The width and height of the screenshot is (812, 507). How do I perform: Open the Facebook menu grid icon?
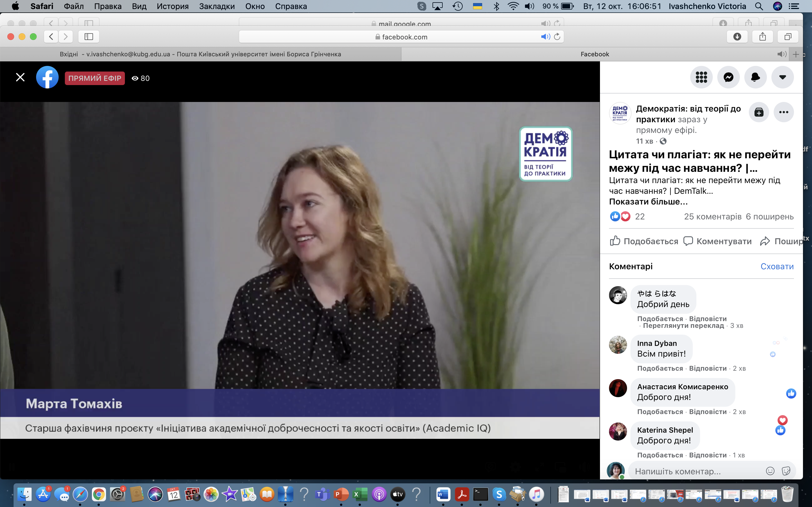pos(701,77)
